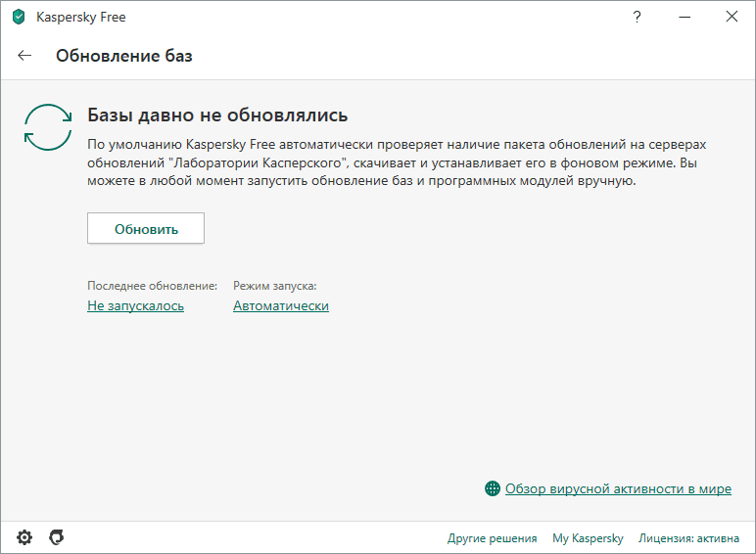Close the Kaspersky Free window

point(732,17)
